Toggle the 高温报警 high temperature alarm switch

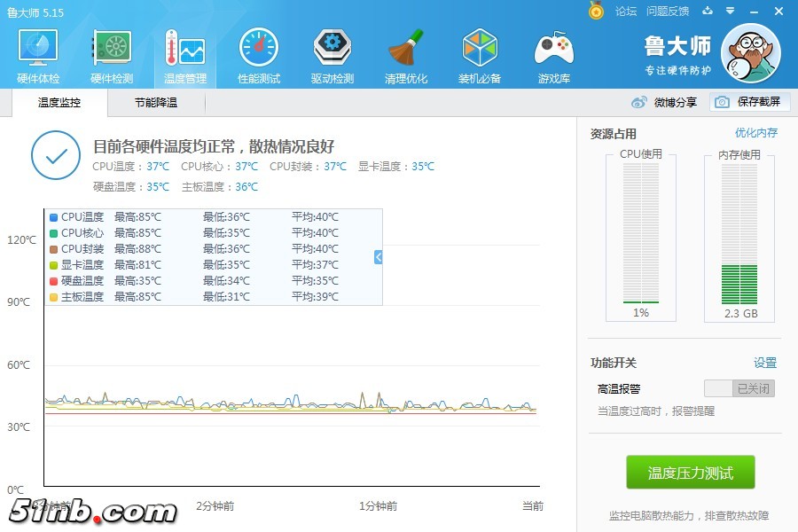point(739,388)
